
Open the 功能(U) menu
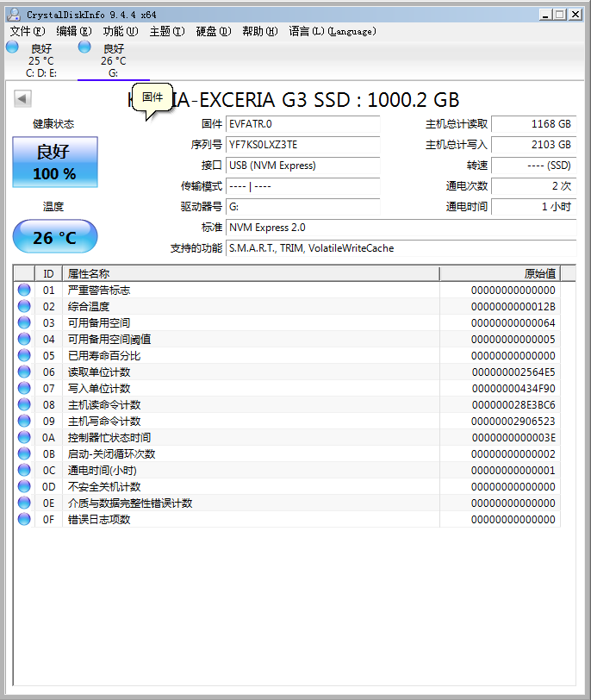[121, 31]
